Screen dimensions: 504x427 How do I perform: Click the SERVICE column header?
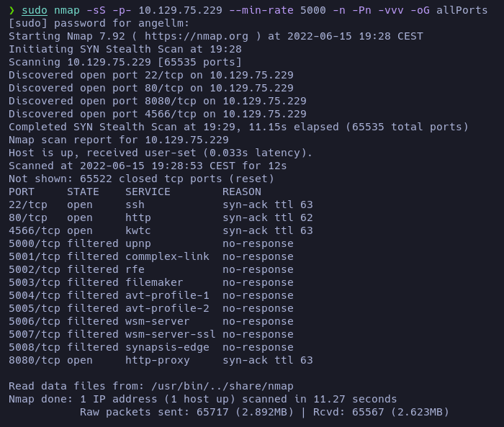148,192
